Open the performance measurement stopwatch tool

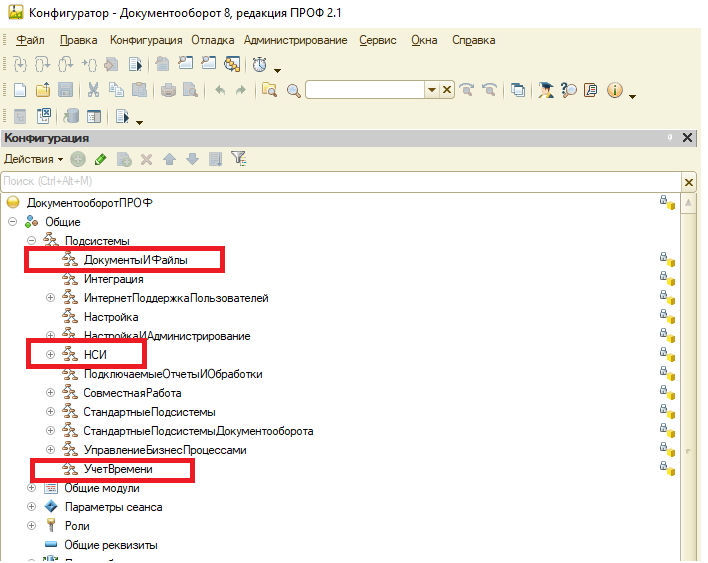[x=259, y=65]
